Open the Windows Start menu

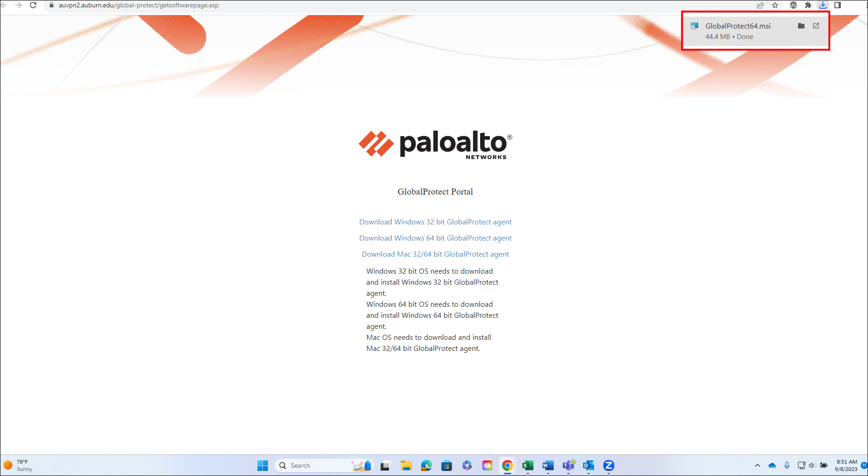click(262, 465)
